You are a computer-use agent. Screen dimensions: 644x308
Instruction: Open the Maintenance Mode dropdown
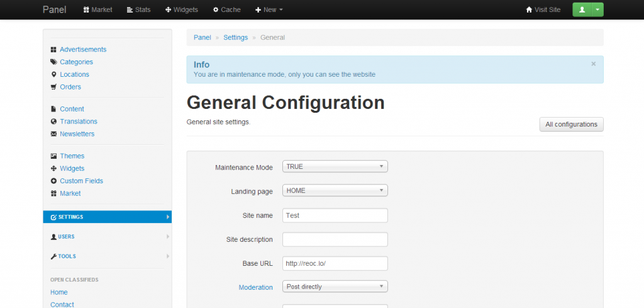tap(335, 167)
